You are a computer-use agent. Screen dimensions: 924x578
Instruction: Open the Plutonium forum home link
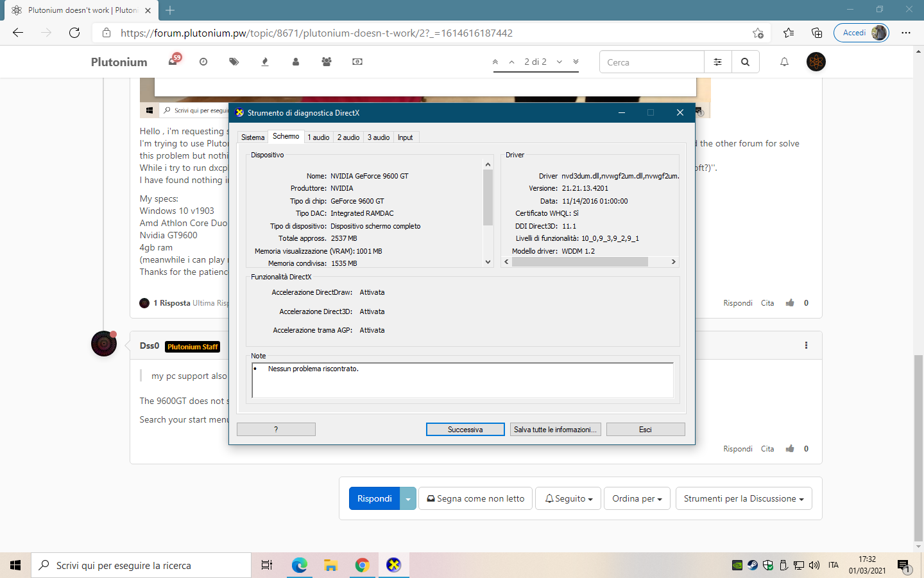(x=119, y=62)
